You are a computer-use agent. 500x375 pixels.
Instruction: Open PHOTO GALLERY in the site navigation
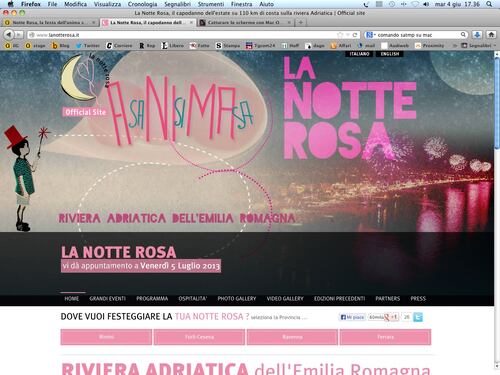coord(237,299)
